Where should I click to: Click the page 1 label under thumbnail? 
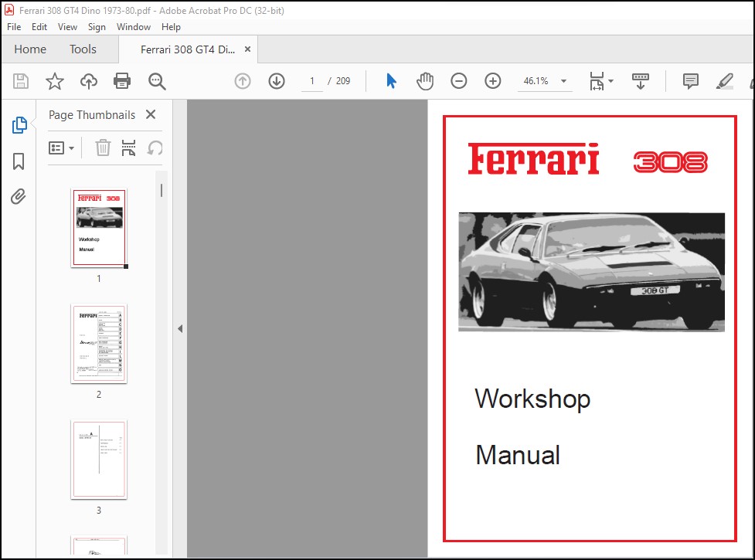point(99,279)
